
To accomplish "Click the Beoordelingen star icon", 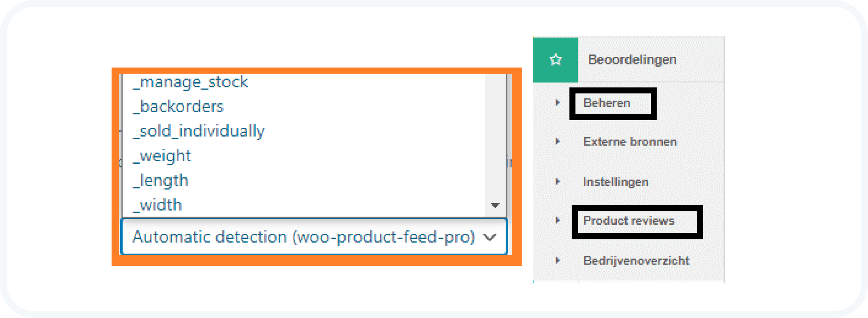I will (555, 60).
